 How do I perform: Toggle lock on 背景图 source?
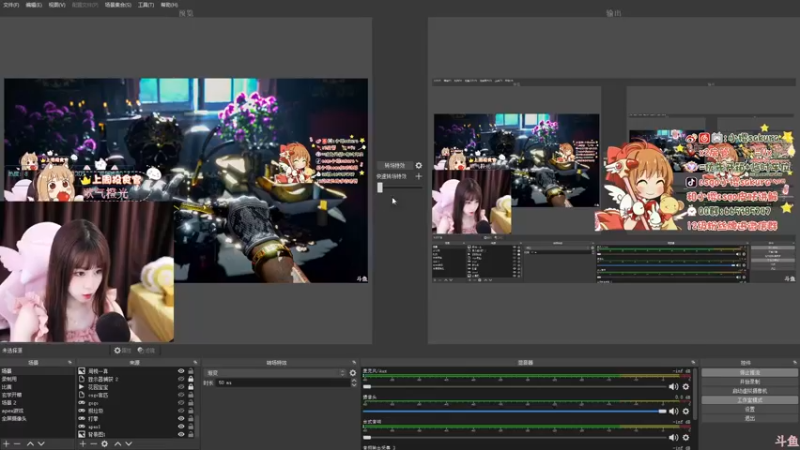click(190, 434)
